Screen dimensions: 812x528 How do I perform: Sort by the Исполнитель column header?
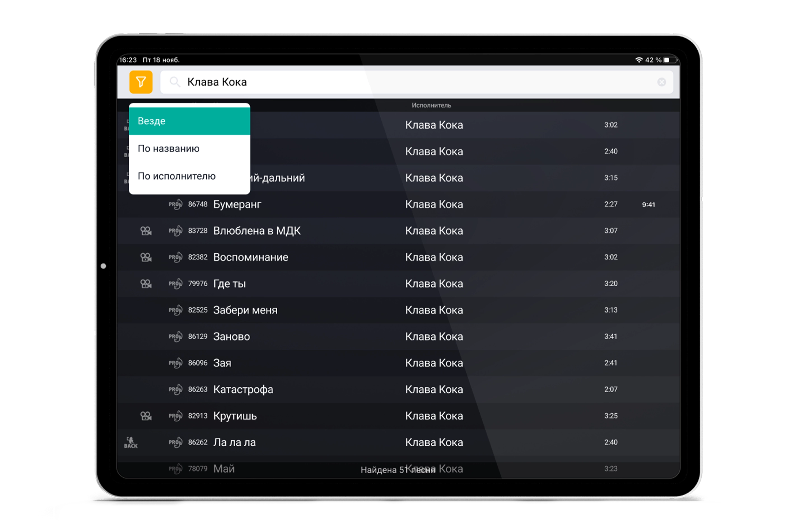431,105
